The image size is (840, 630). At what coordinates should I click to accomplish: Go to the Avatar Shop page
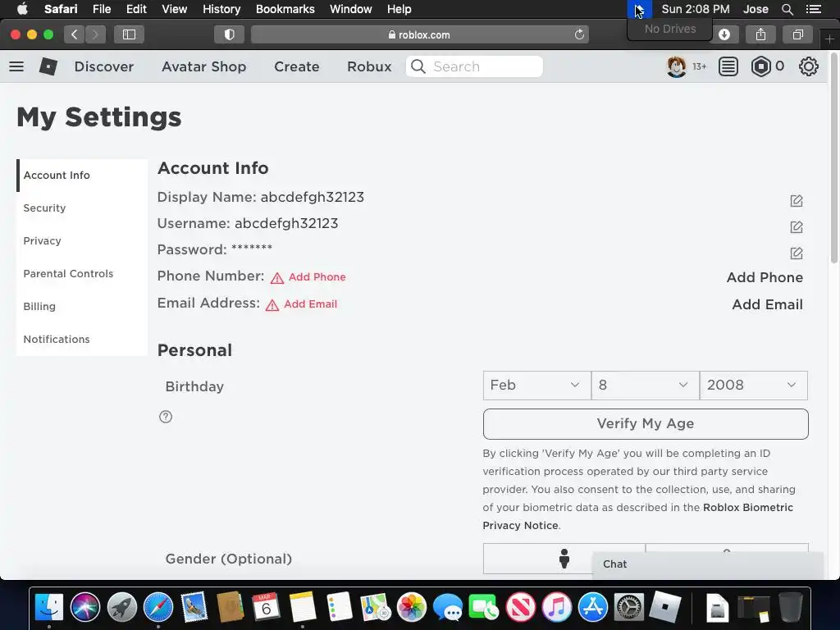204,66
